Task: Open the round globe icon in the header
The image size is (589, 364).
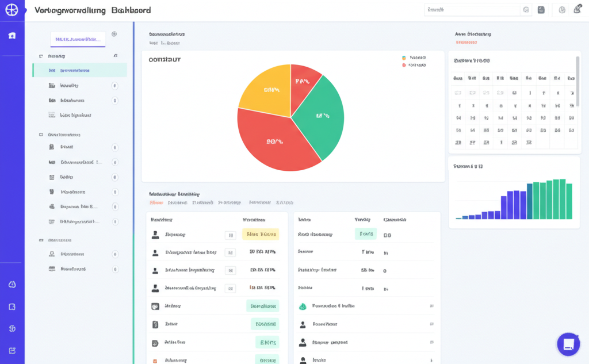Action: pyautogui.click(x=562, y=10)
